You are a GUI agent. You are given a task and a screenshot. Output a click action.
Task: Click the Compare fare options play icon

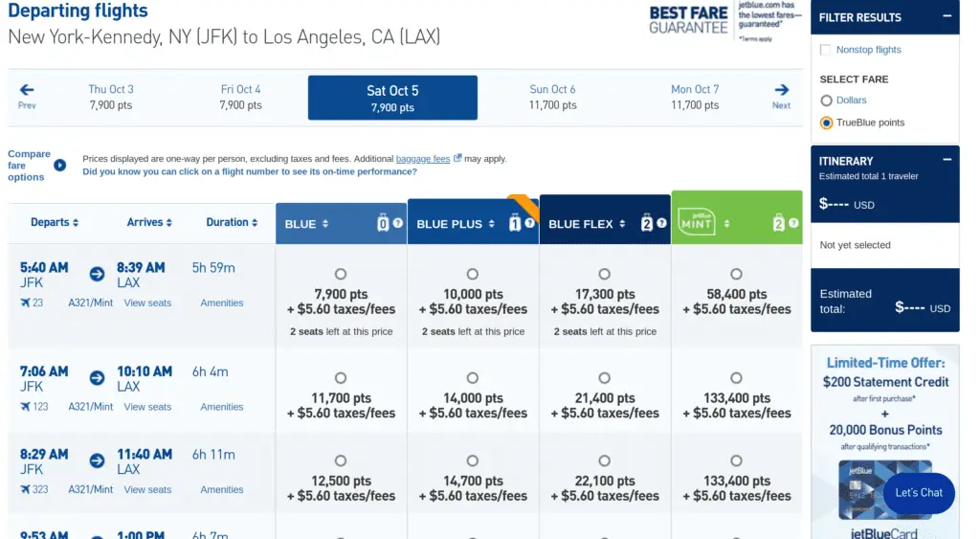(x=60, y=165)
